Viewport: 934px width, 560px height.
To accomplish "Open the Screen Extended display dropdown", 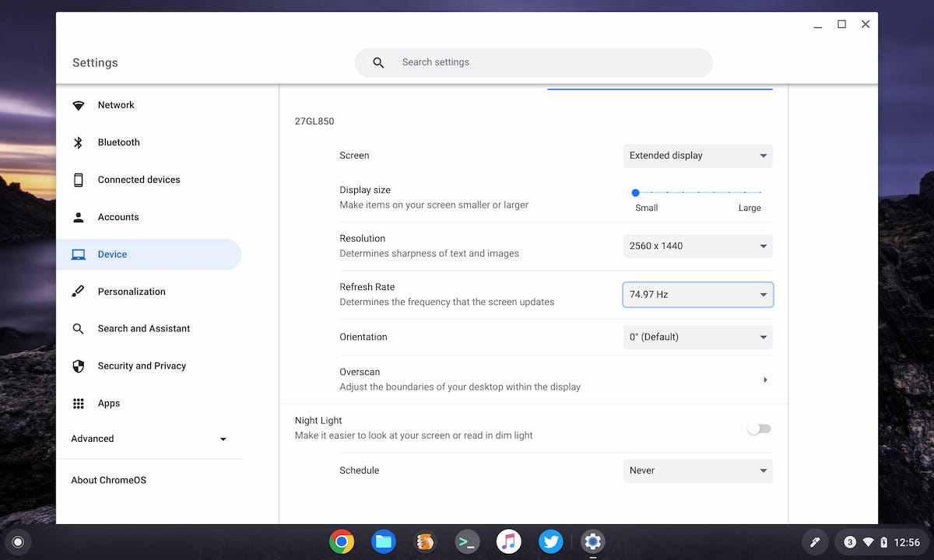I will (698, 156).
